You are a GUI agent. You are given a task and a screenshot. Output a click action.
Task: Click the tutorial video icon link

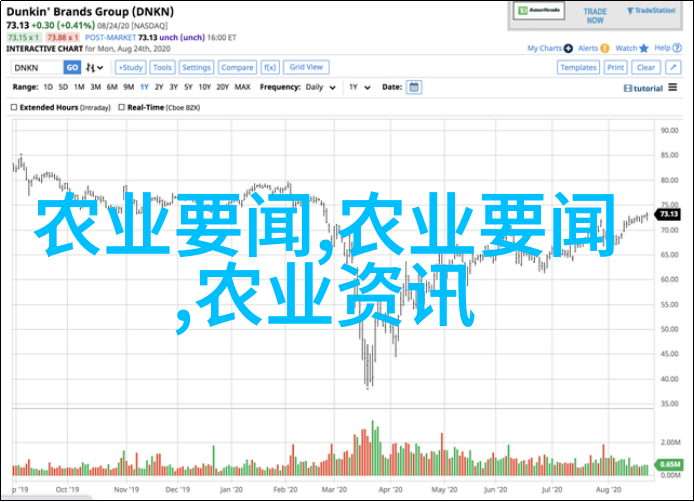click(x=628, y=88)
